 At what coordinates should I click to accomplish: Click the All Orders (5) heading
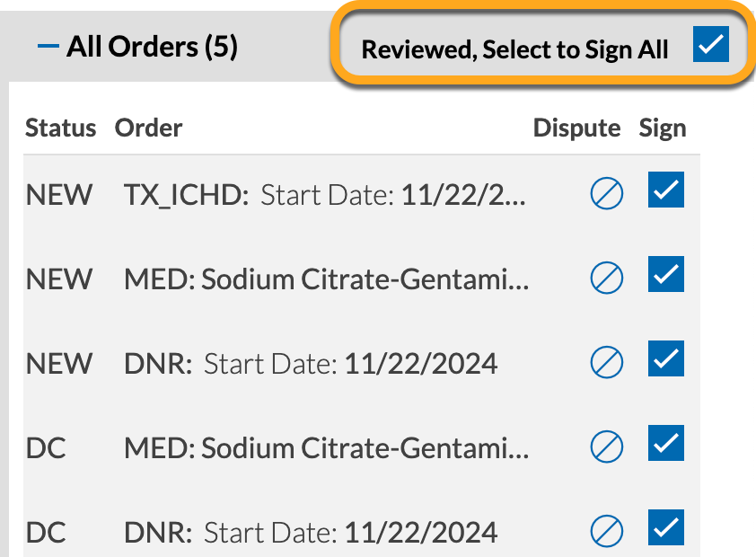153,47
